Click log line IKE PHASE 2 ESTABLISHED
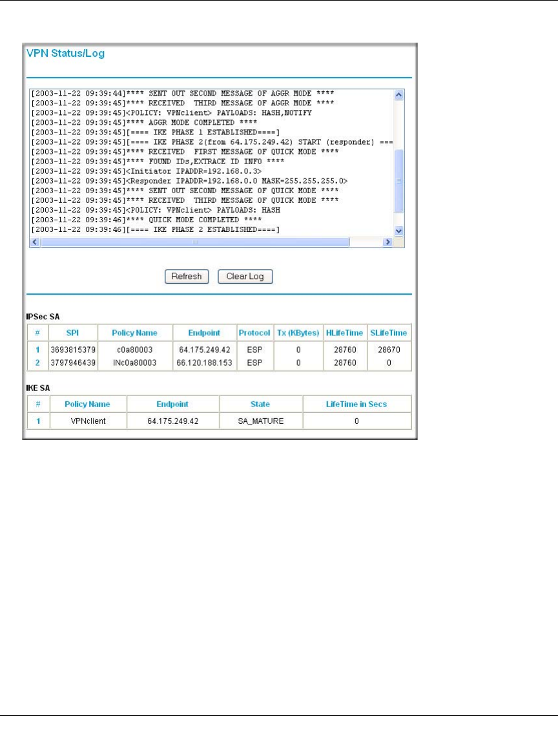The image size is (558, 756). pos(155,229)
